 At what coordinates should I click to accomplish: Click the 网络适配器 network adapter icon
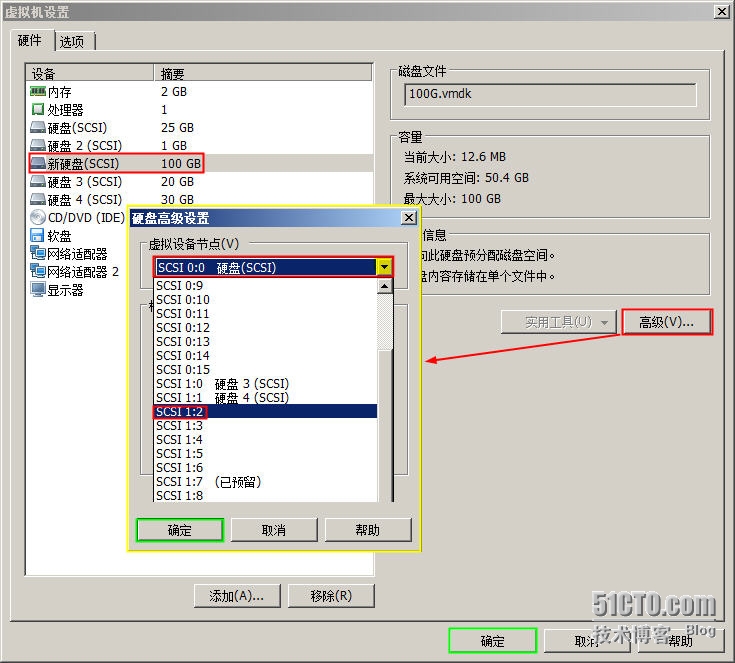38,254
